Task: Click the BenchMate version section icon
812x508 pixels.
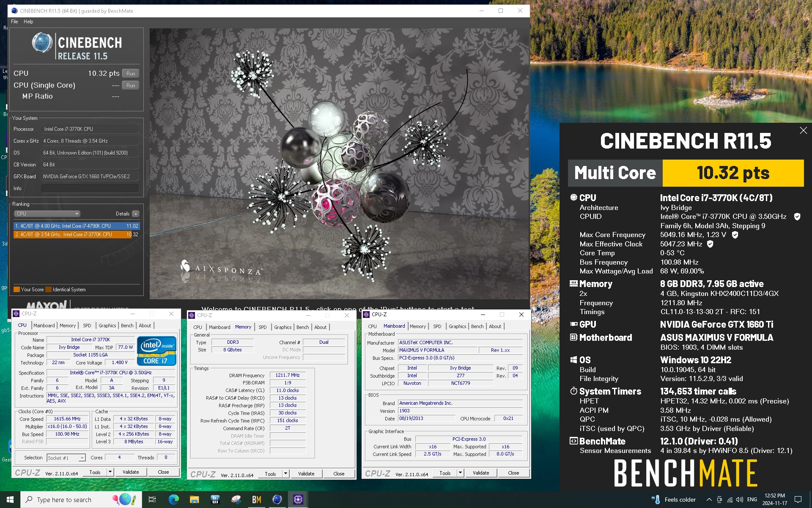Action: (573, 441)
